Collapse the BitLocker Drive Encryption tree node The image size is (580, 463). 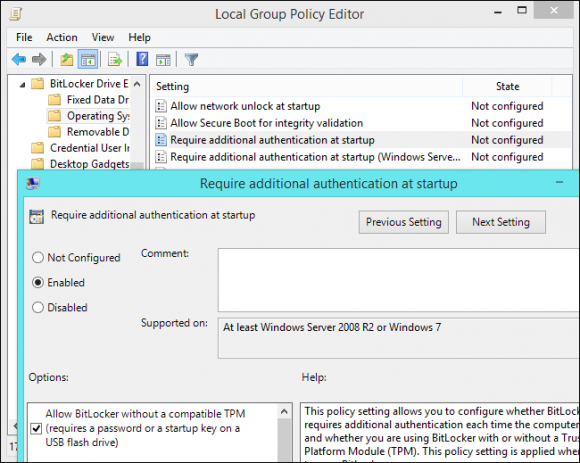pyautogui.click(x=23, y=85)
